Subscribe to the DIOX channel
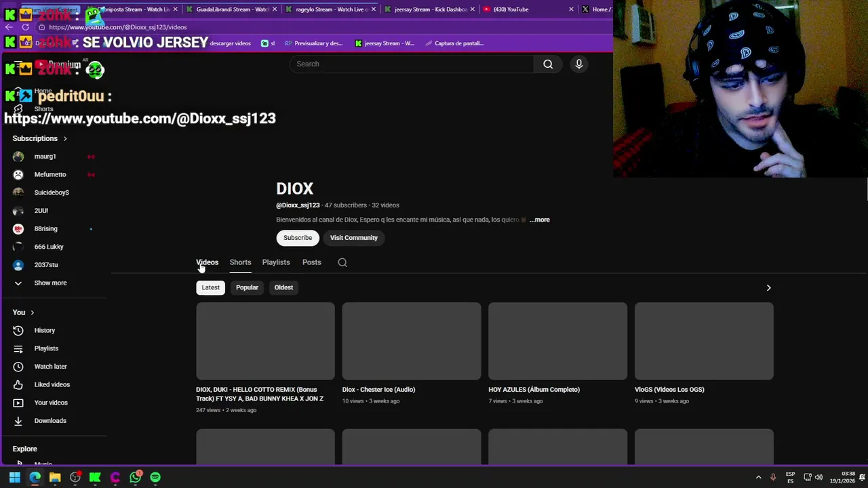Screen dimensions: 868x488 tap(298, 238)
